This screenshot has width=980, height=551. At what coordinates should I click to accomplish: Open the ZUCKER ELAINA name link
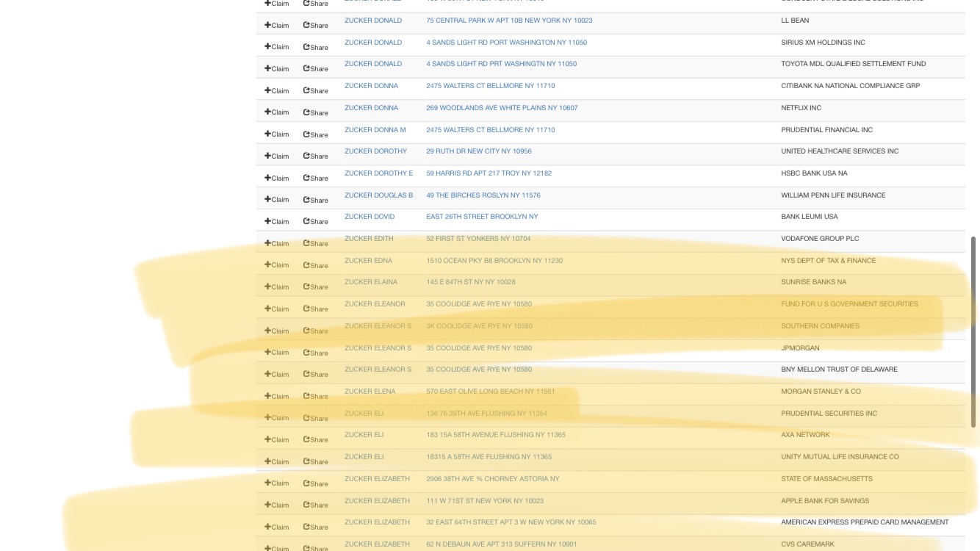(x=371, y=282)
